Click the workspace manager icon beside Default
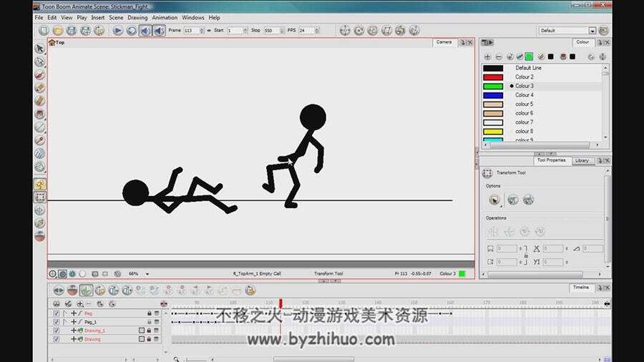This screenshot has width=644, height=362. click(603, 31)
